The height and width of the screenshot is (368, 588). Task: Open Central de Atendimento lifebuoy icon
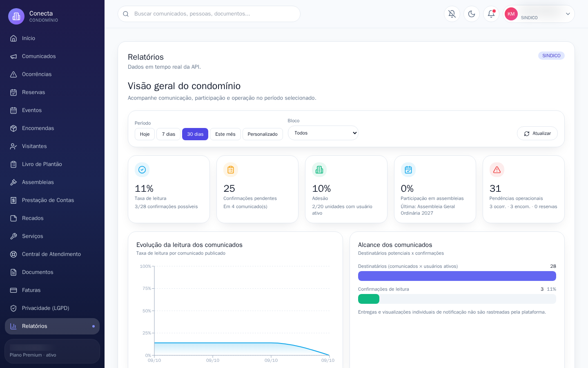click(13, 254)
